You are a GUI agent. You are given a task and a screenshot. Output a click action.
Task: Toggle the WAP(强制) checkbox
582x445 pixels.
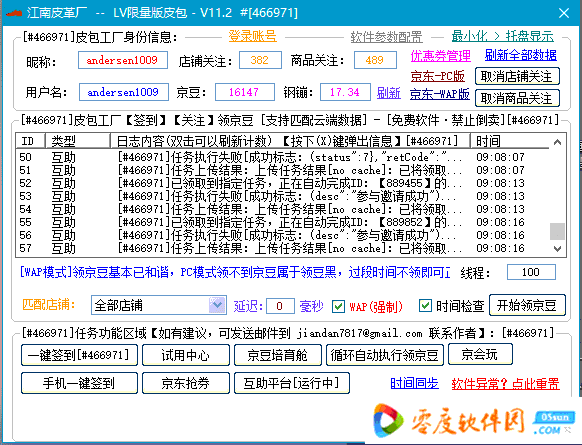point(338,307)
